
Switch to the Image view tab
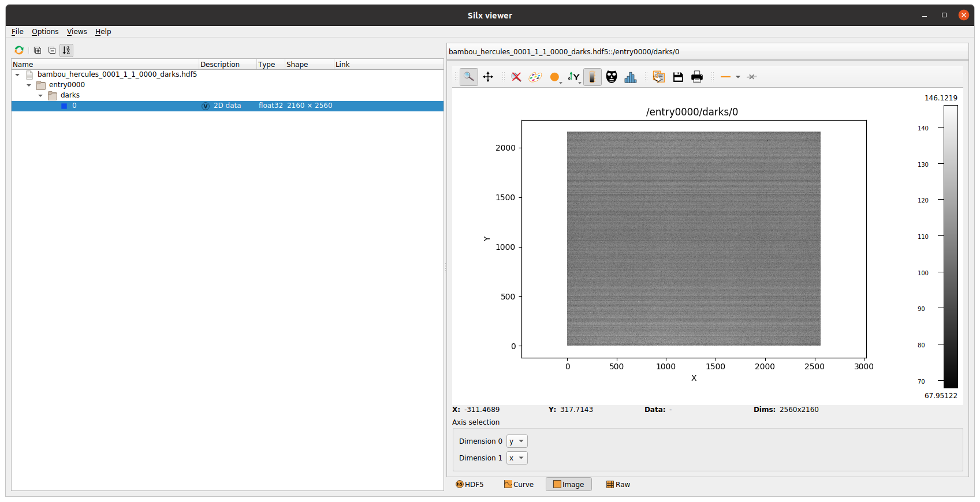click(x=569, y=485)
